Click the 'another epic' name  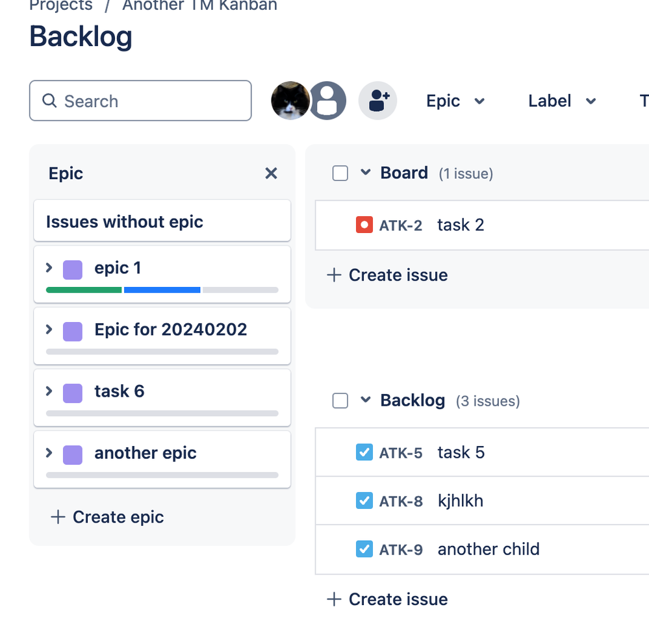click(146, 453)
